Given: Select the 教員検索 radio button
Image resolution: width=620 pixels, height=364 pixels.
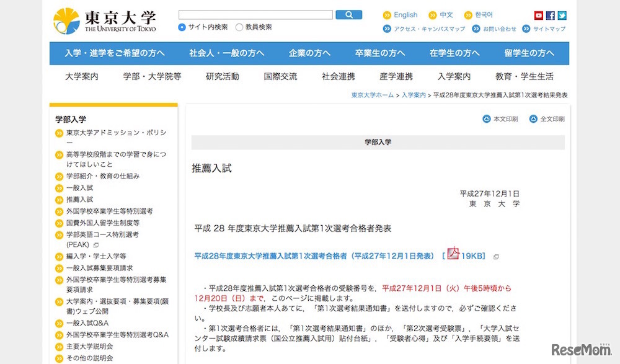Looking at the screenshot, I should coord(239,27).
